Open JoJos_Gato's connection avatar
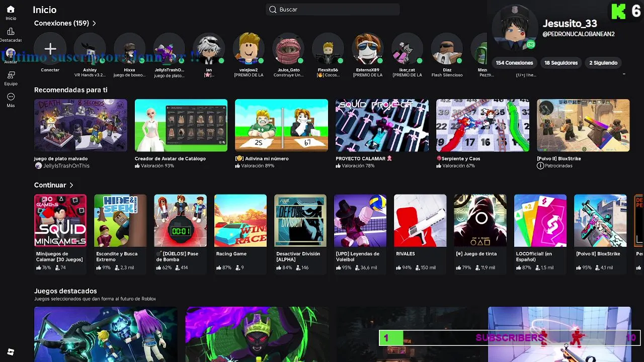Viewport: 644px width, 362px height. click(288, 49)
